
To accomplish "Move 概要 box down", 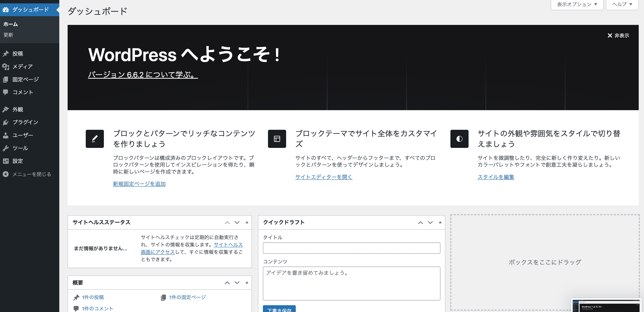I will point(237,283).
